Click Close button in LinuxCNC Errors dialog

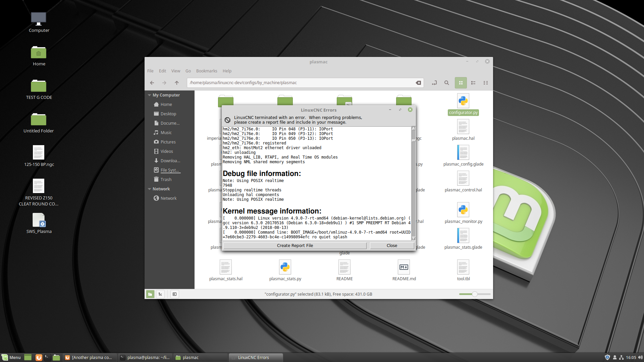point(392,246)
